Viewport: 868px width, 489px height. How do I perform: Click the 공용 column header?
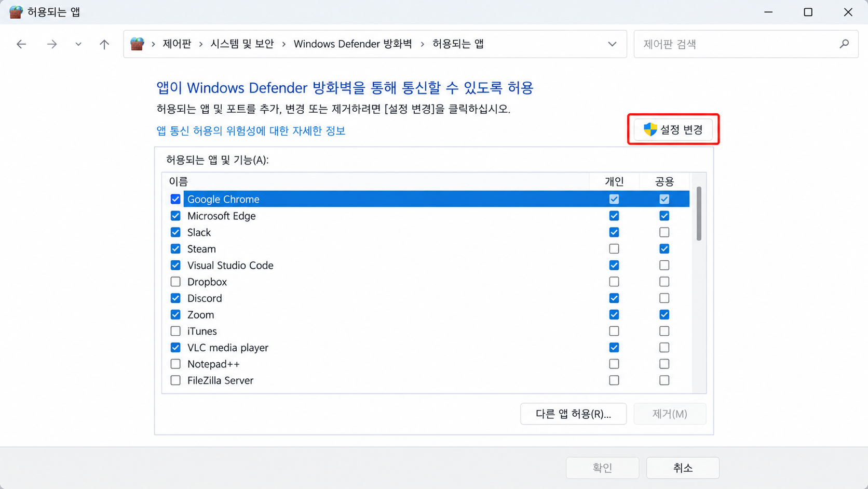pos(664,181)
